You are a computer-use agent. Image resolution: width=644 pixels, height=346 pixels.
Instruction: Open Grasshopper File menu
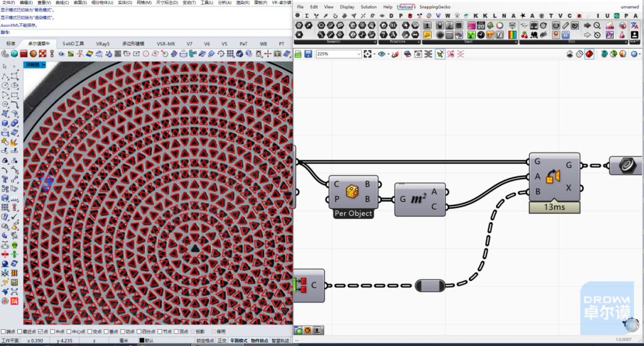click(300, 7)
